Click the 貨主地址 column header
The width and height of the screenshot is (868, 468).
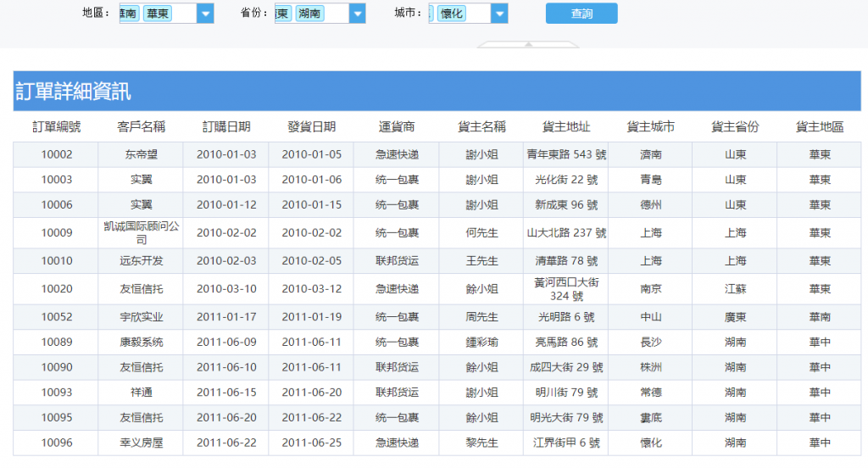(x=565, y=127)
